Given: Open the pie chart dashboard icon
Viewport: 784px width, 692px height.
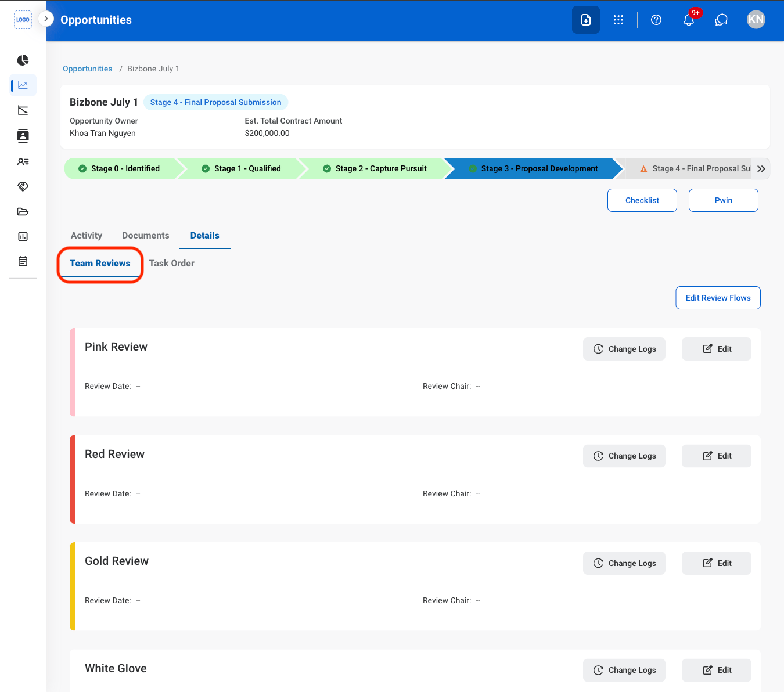Looking at the screenshot, I should point(23,60).
